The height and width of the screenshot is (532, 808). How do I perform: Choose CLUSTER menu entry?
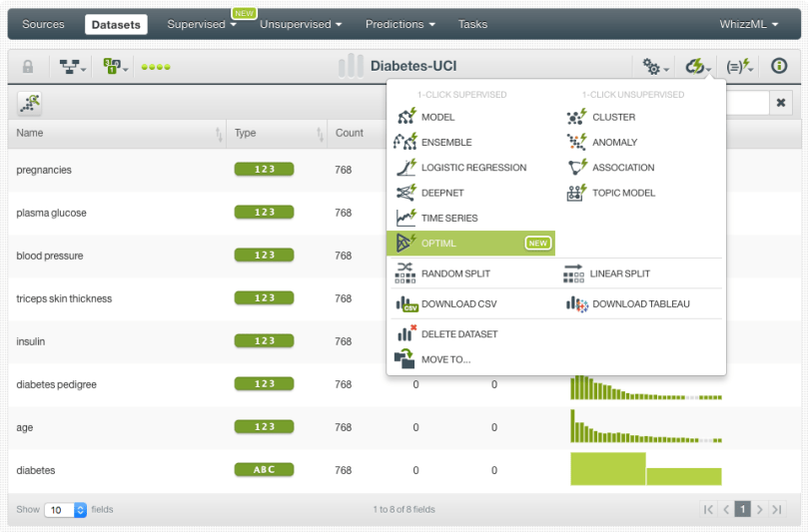(x=613, y=118)
